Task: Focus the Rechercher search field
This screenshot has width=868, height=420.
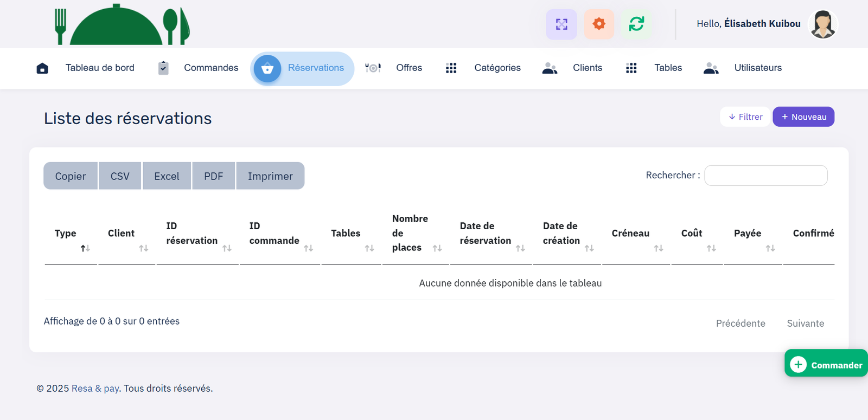Action: point(765,176)
